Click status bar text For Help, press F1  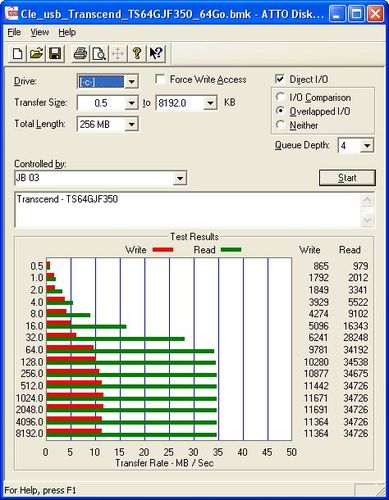click(x=40, y=490)
